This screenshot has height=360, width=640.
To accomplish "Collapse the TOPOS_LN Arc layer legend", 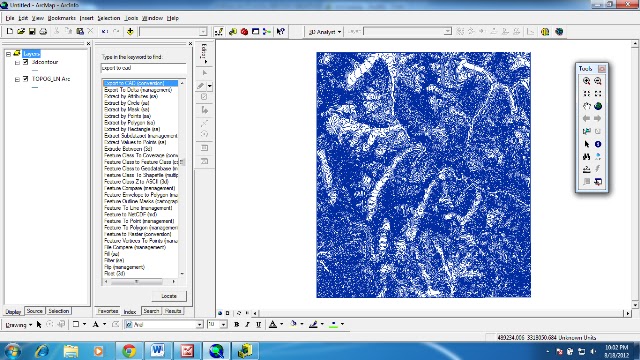I will tap(17, 79).
